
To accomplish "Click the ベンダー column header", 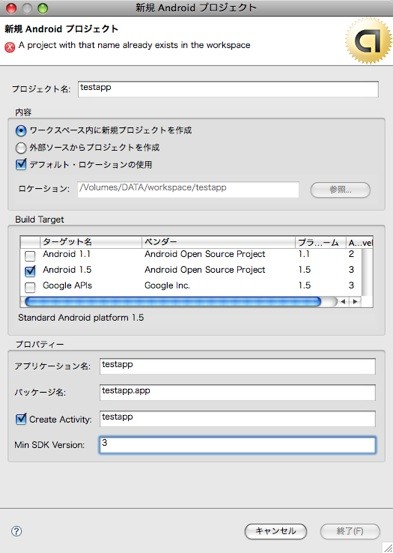I will click(x=218, y=242).
